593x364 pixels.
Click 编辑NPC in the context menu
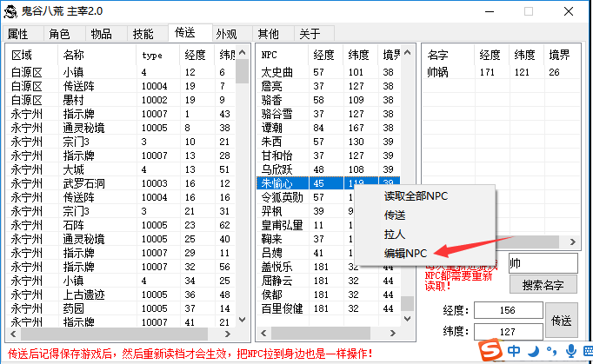[x=405, y=254]
